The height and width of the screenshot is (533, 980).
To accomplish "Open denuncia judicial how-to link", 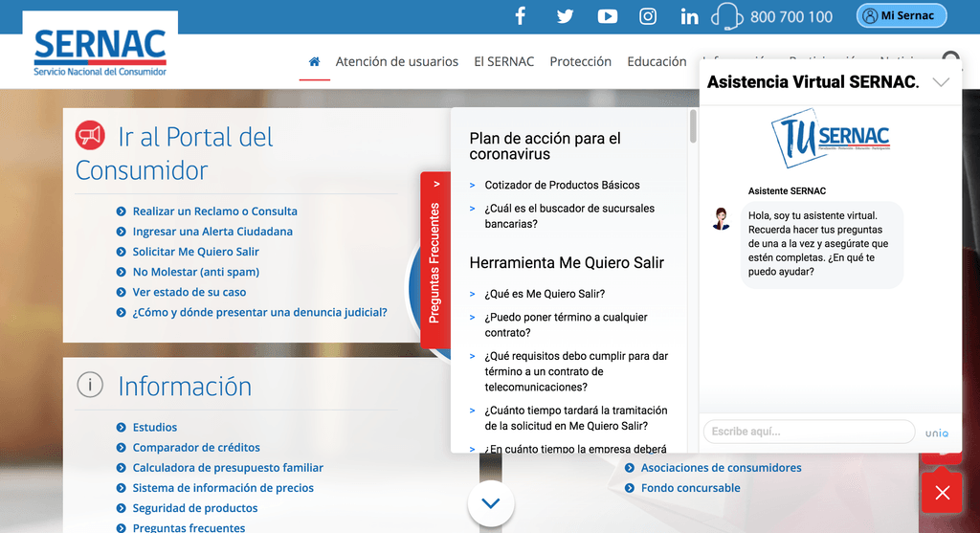I will (259, 312).
